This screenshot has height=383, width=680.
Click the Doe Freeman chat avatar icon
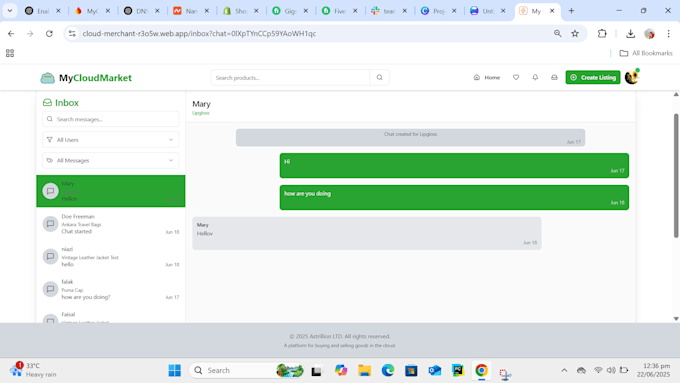pos(50,224)
